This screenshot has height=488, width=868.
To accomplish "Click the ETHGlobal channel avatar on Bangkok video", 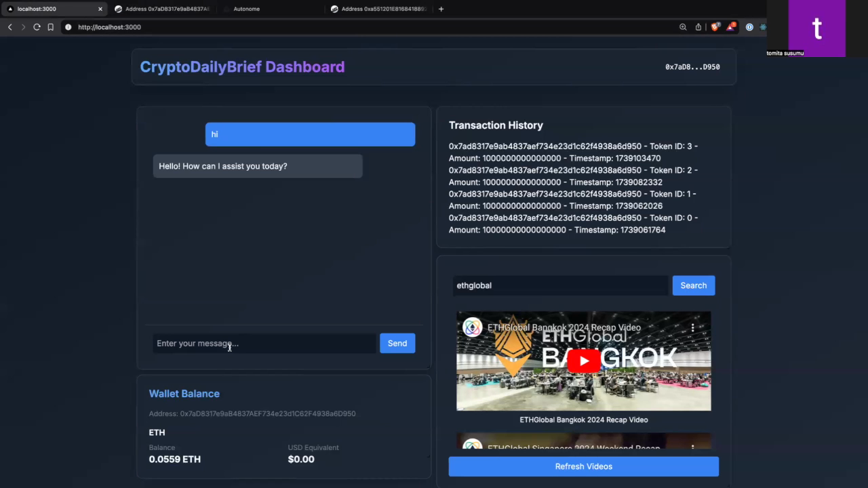I will (x=473, y=327).
